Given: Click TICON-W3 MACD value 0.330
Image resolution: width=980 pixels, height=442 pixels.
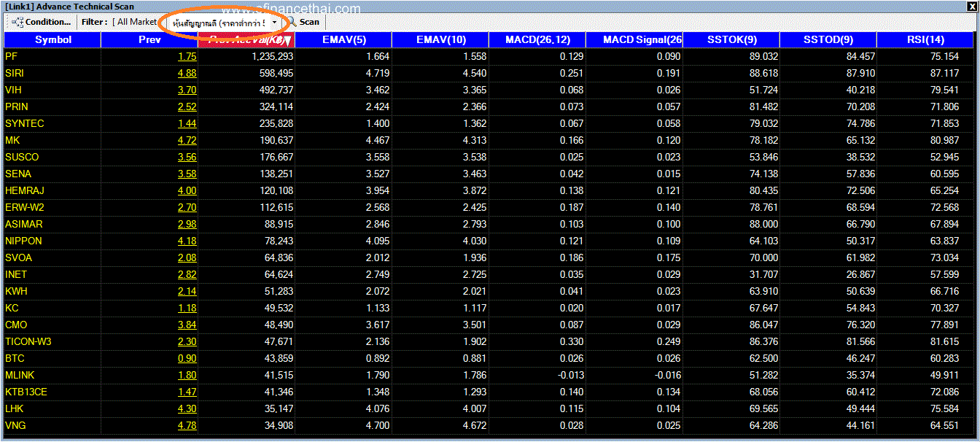Looking at the screenshot, I should coord(571,341).
